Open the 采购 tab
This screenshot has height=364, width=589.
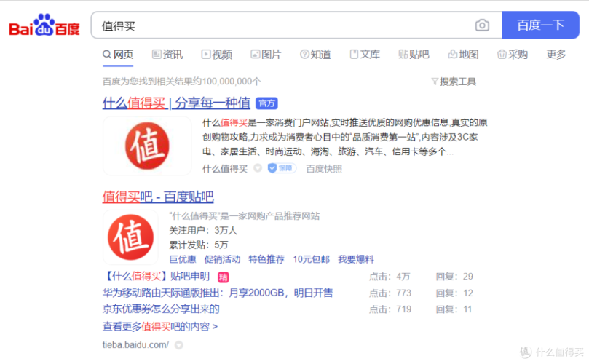(x=513, y=55)
